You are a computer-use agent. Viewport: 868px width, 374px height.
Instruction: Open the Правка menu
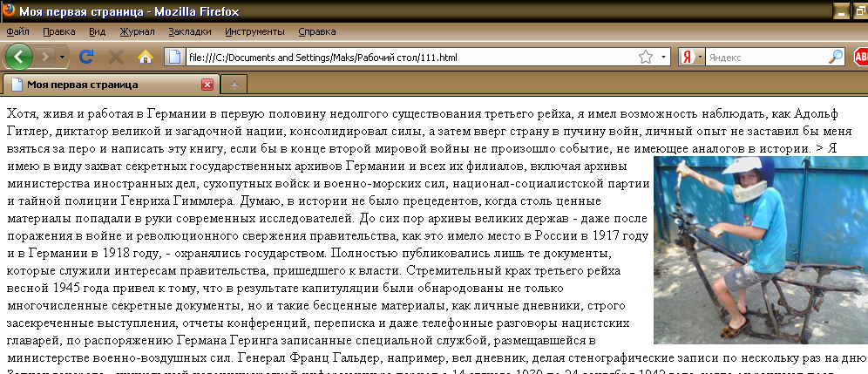[x=58, y=31]
